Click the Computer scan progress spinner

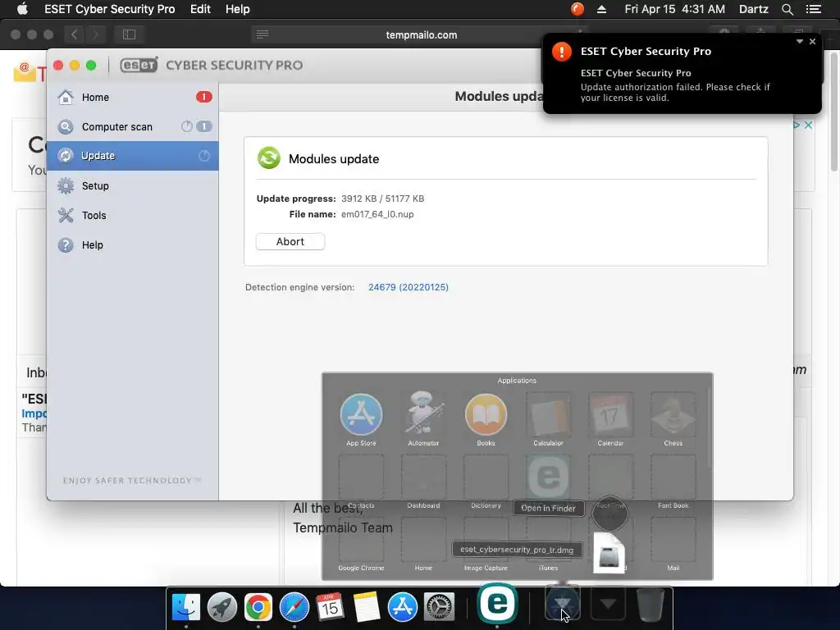(186, 126)
